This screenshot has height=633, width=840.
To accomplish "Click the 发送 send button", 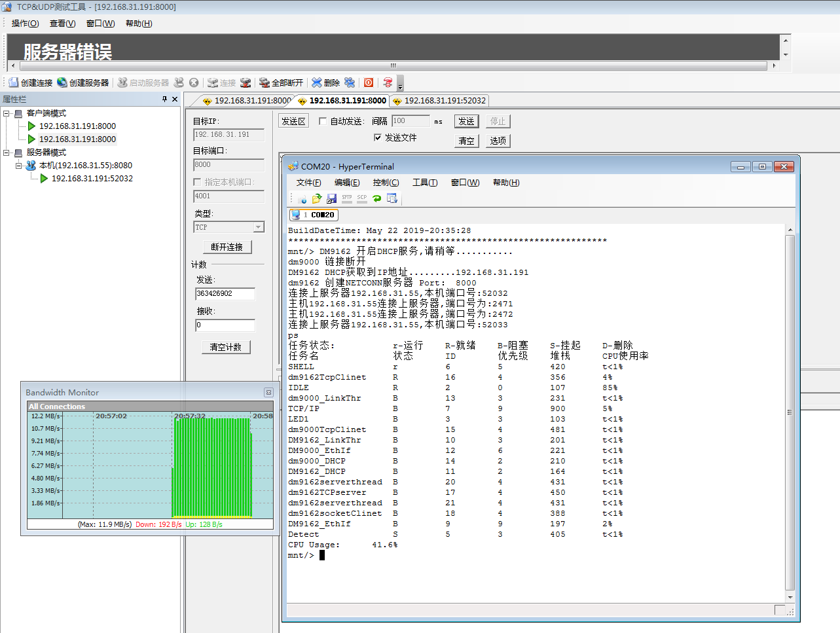I will (466, 121).
